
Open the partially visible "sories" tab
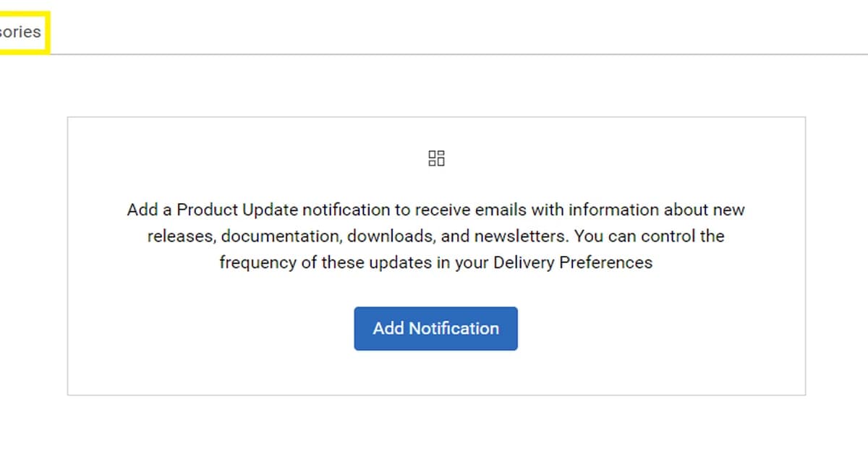coord(21,32)
